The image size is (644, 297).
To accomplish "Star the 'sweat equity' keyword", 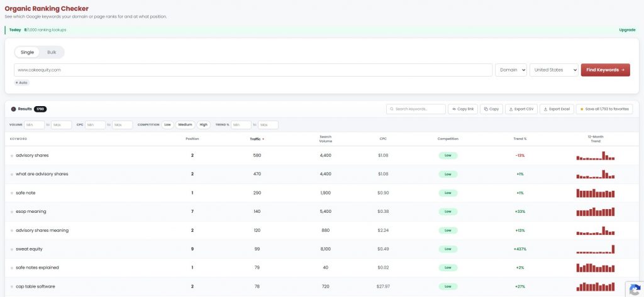I will coord(11,249).
